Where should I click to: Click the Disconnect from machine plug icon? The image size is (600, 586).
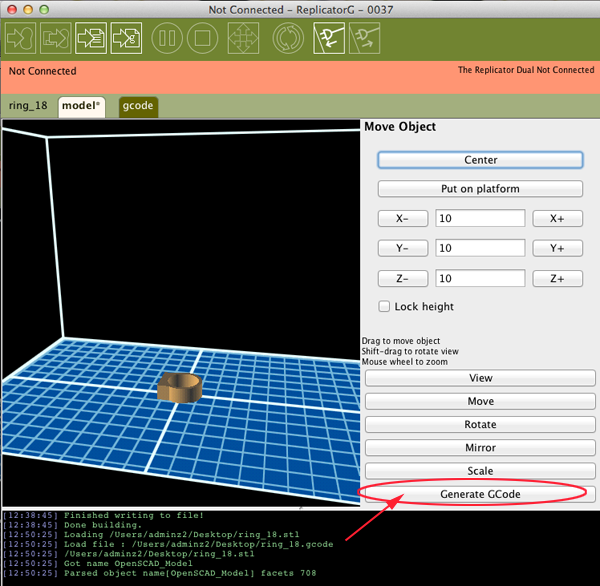[x=364, y=38]
